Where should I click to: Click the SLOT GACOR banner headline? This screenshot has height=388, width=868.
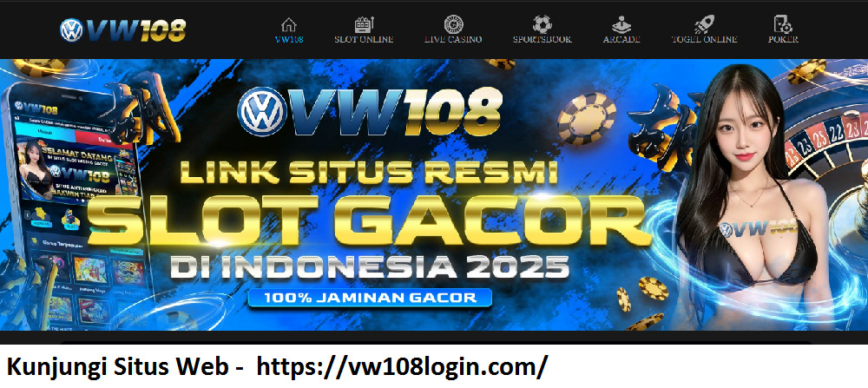pos(370,220)
